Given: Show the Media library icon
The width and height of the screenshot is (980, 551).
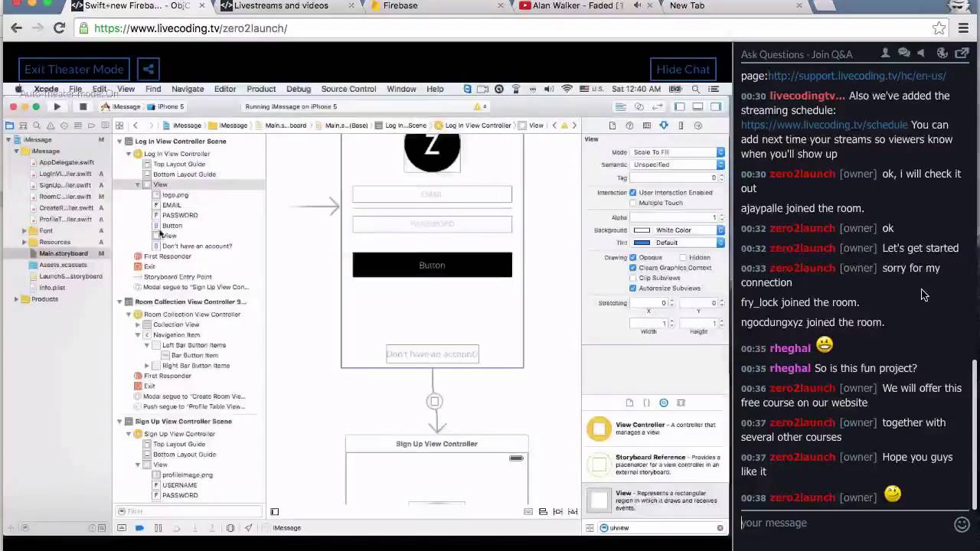Looking at the screenshot, I should (x=681, y=403).
